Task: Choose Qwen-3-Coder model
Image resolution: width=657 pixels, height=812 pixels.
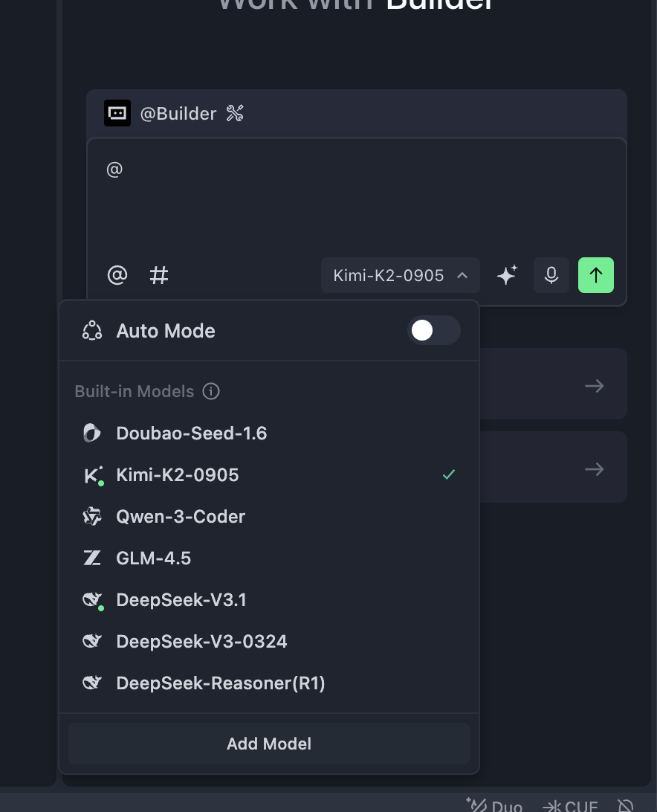Action: click(181, 517)
